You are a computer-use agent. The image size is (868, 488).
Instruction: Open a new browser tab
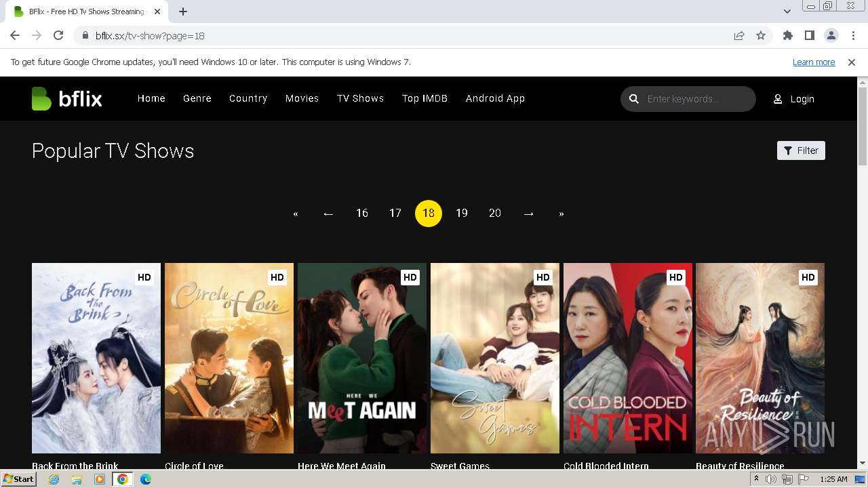pyautogui.click(x=183, y=12)
